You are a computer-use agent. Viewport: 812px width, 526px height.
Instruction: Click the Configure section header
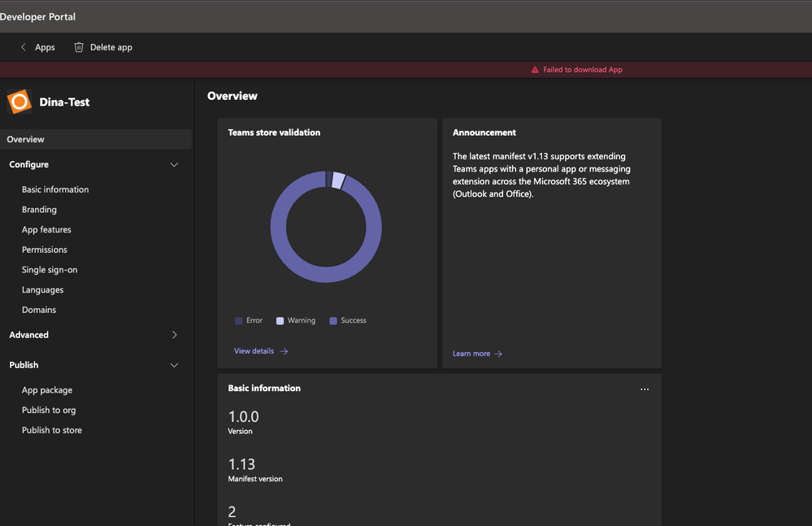[x=29, y=165]
